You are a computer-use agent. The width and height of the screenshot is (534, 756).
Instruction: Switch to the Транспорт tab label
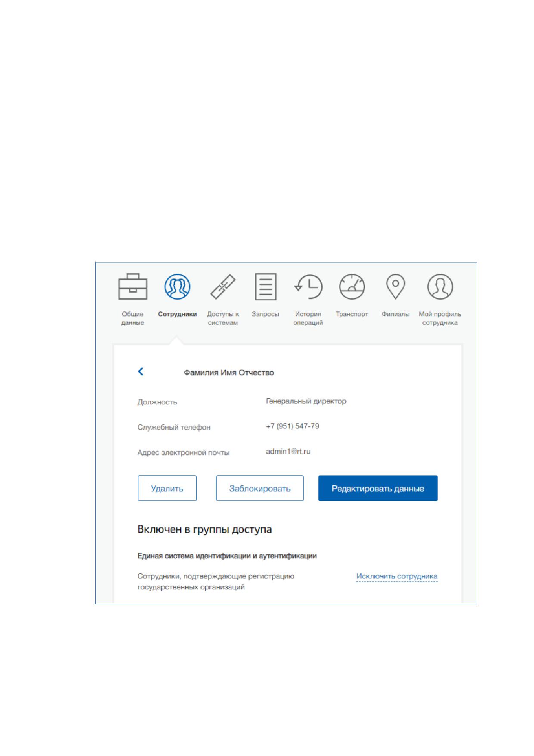click(352, 314)
